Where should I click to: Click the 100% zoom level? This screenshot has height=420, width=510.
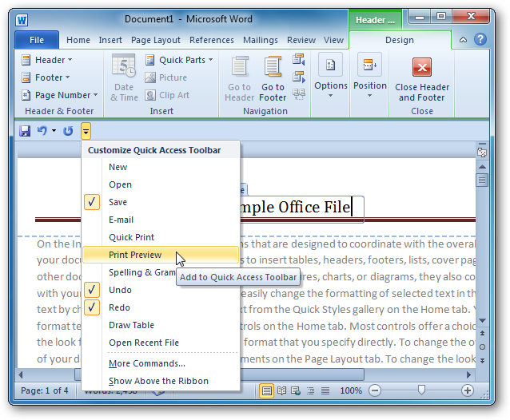point(351,390)
